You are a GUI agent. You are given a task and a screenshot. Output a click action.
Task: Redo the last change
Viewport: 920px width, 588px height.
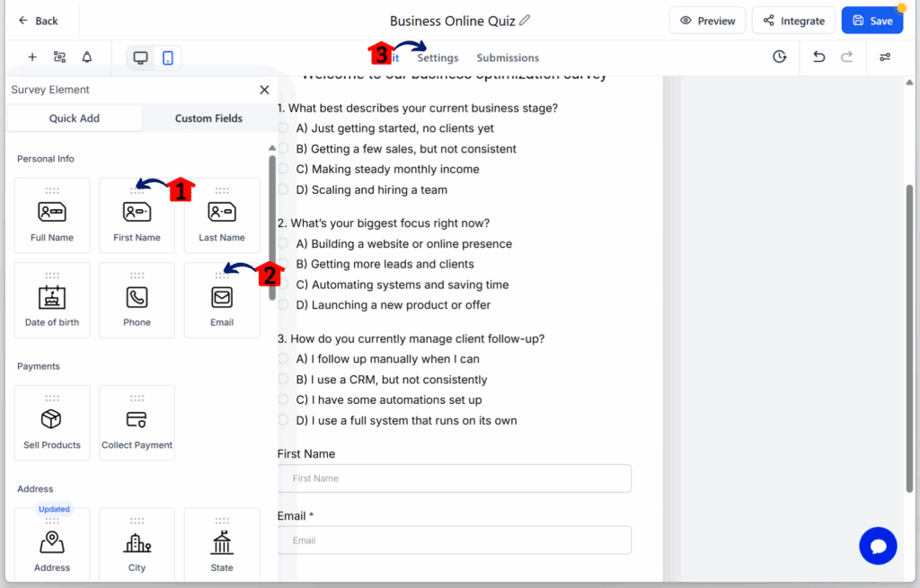pyautogui.click(x=846, y=57)
